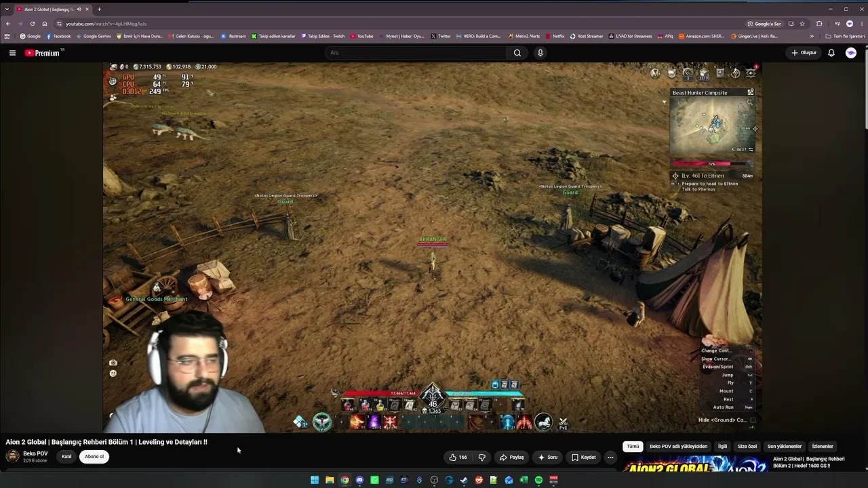The image size is (868, 488).
Task: Open the Netflix bookmark
Action: click(555, 36)
